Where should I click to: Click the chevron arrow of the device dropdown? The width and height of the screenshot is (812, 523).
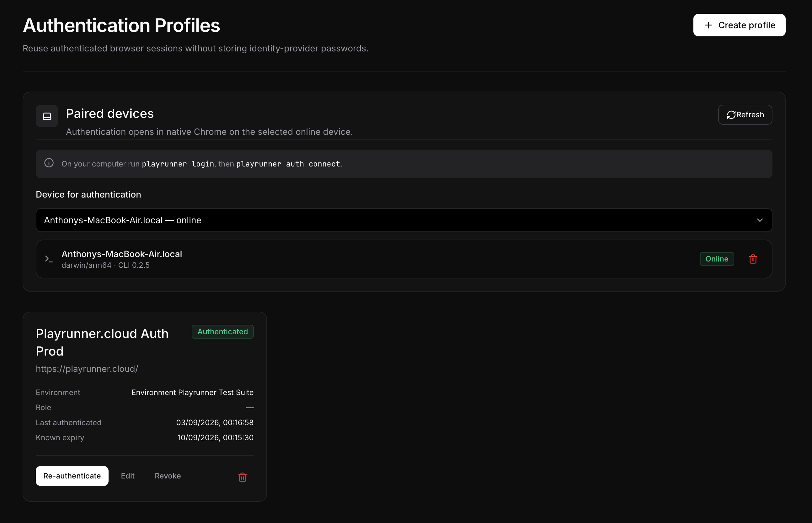pos(760,220)
